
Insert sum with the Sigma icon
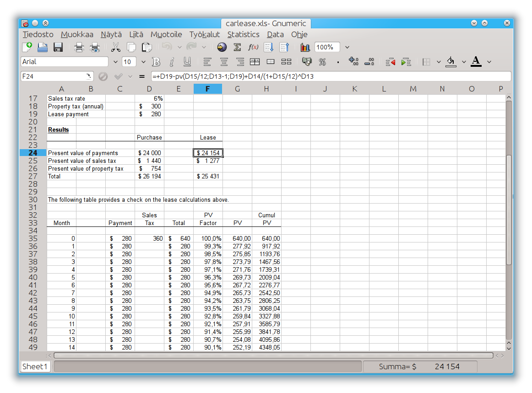click(238, 47)
